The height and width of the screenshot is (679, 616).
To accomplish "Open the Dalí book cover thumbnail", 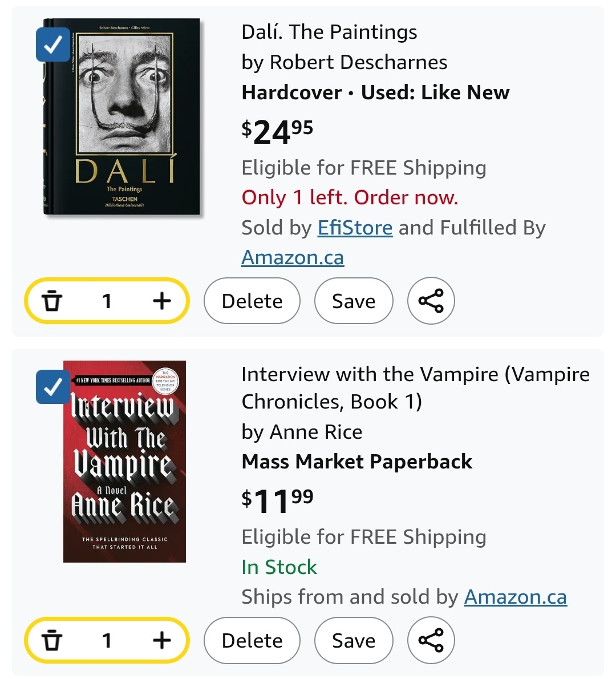I will [123, 116].
